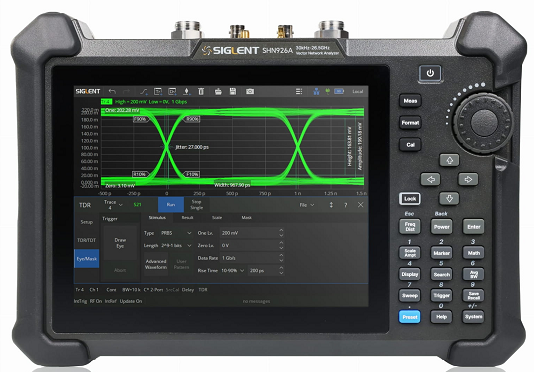Click the Data Rate 1 Gb/s field
Image resolution: width=534 pixels, height=372 pixels.
pyautogui.click(x=249, y=258)
